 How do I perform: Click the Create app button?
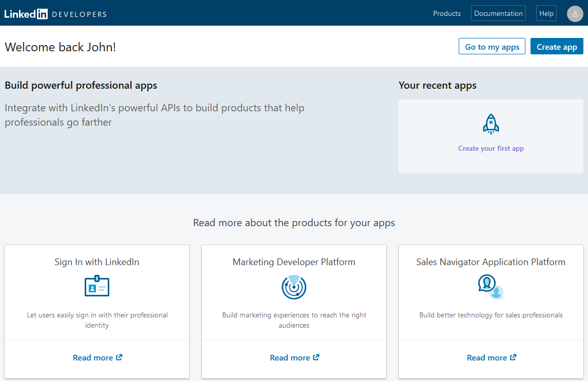coord(557,47)
